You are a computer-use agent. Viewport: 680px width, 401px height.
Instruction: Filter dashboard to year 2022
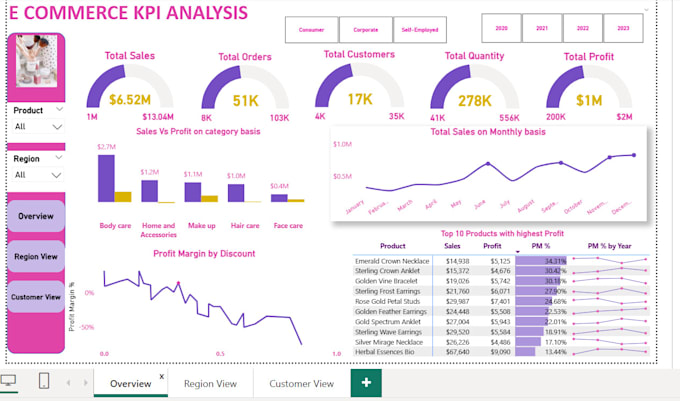point(583,28)
